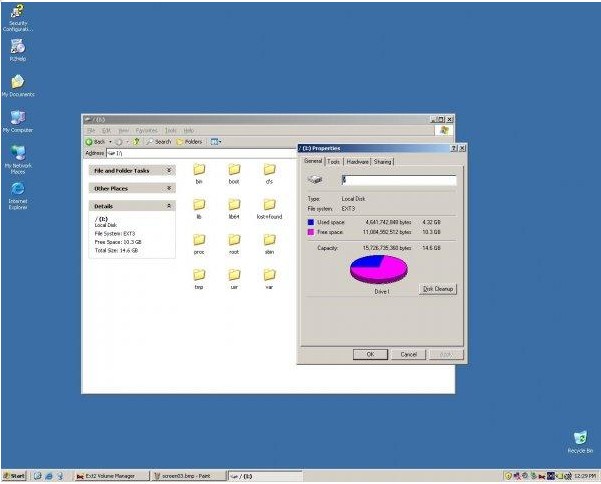Open My Documents on the desktop
601x484 pixels.
pos(18,86)
